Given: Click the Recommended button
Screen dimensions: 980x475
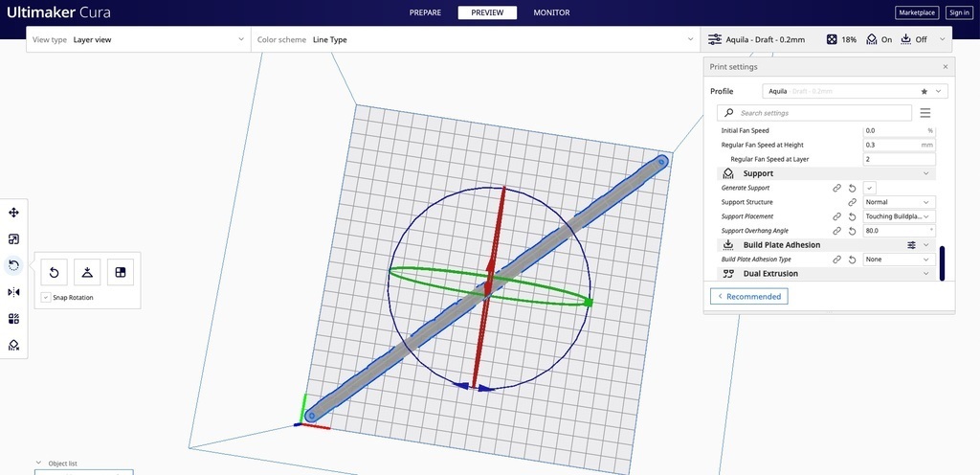Looking at the screenshot, I should point(748,297).
